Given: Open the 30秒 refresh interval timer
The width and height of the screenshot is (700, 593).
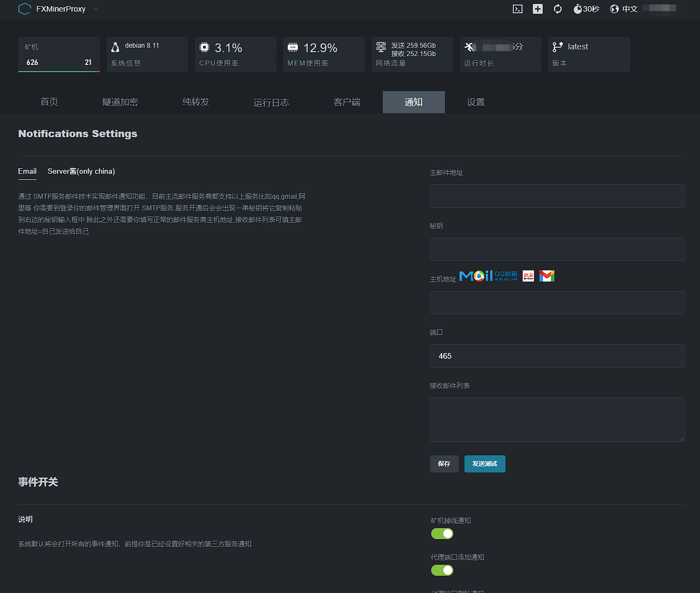Looking at the screenshot, I should pyautogui.click(x=587, y=9).
